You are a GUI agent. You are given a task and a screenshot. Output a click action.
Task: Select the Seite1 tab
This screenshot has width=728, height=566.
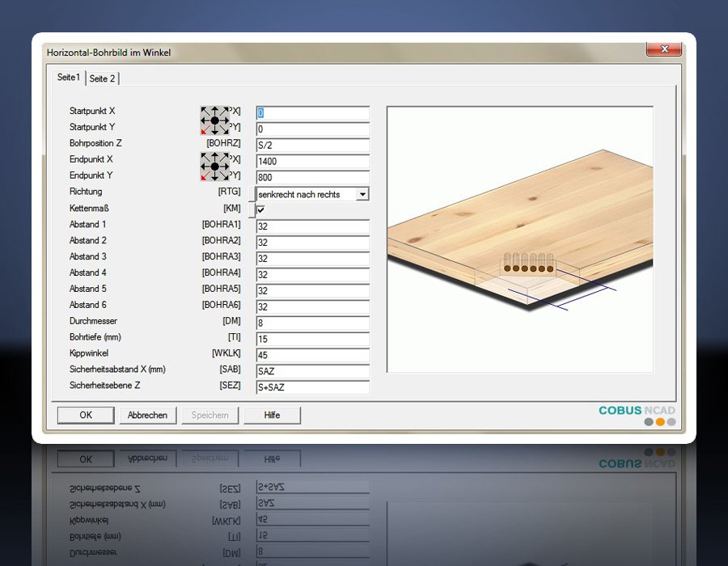tap(69, 77)
